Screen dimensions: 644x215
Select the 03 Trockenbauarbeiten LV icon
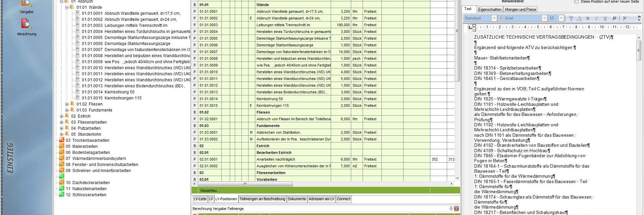[62, 140]
